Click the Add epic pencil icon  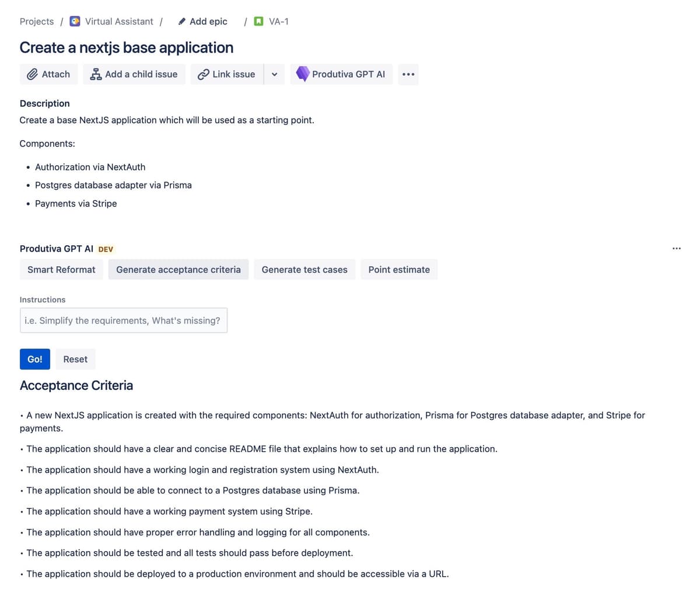[182, 21]
